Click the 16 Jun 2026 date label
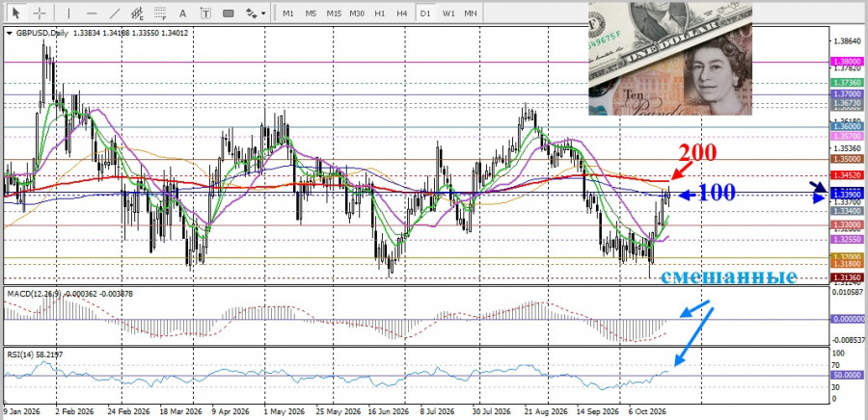The width and height of the screenshot is (868, 420). click(389, 412)
